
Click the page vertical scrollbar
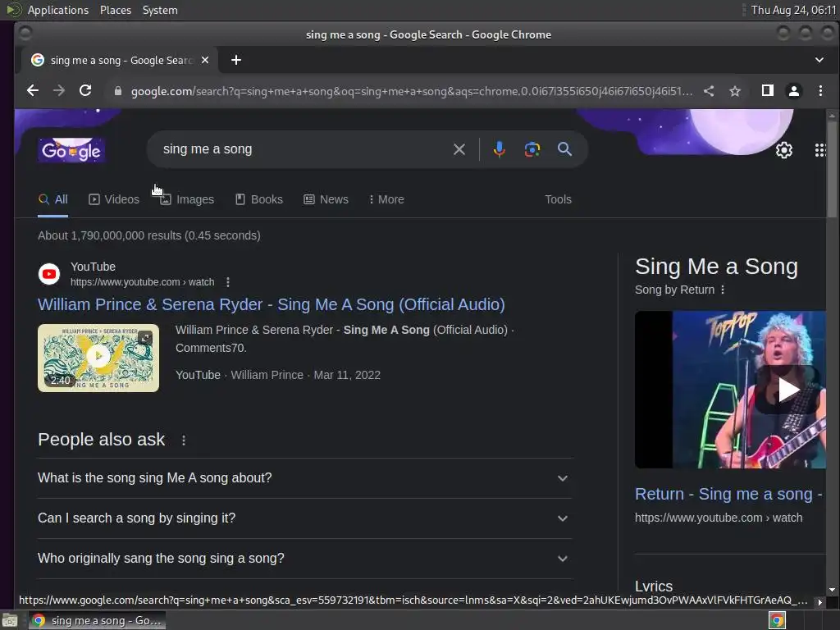(832, 169)
